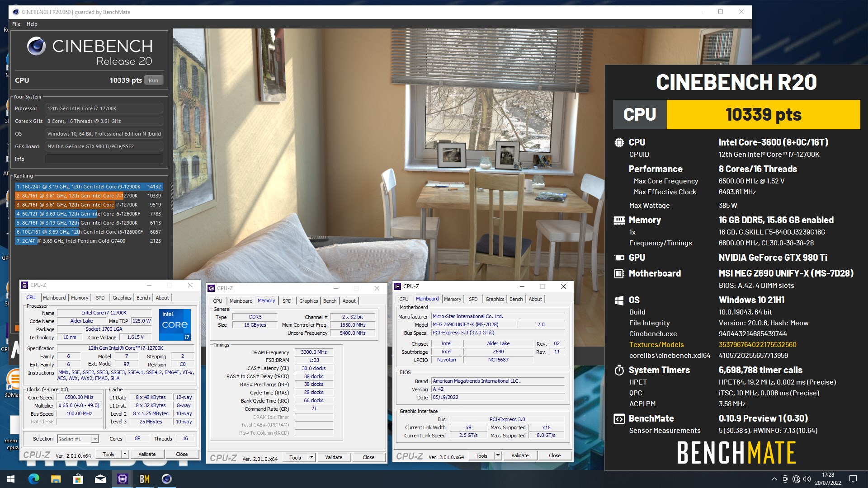
Task: Click the Cinebench title bar icon
Action: point(16,12)
